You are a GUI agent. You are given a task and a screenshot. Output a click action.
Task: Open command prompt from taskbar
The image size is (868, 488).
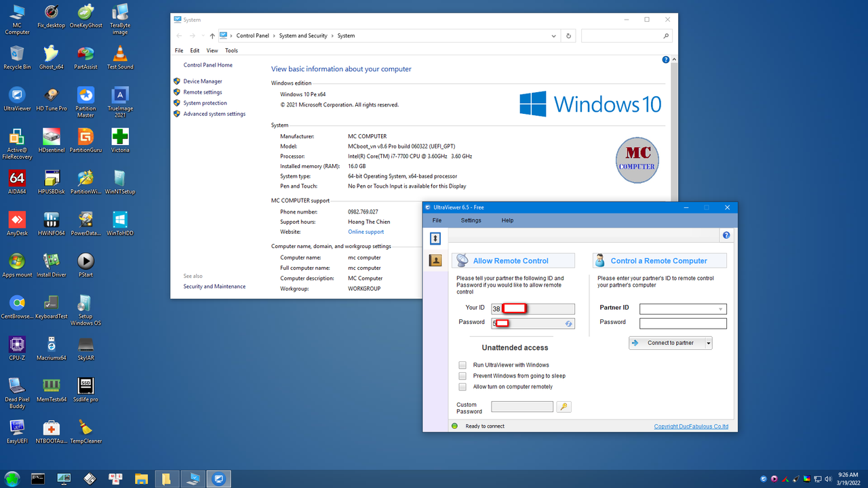coord(38,479)
